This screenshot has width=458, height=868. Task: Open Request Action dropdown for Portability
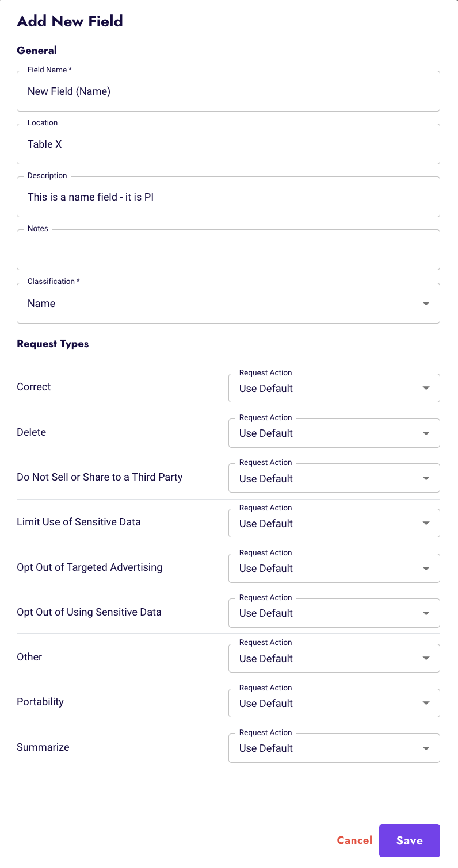[x=334, y=703]
